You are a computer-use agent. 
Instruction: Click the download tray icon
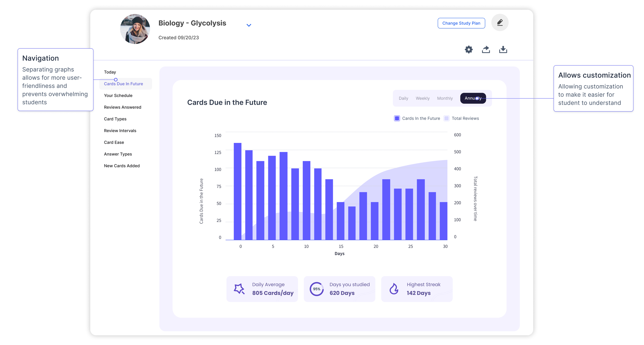pos(503,49)
